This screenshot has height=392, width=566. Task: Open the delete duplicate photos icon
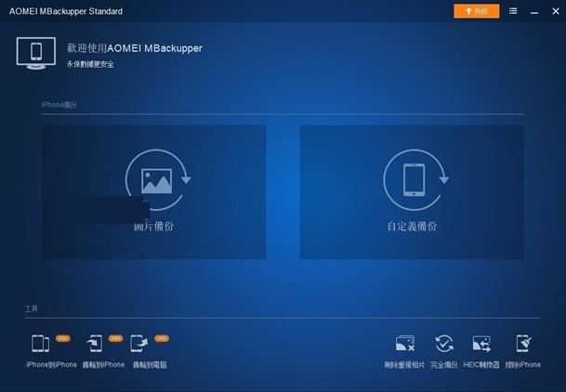pos(405,344)
